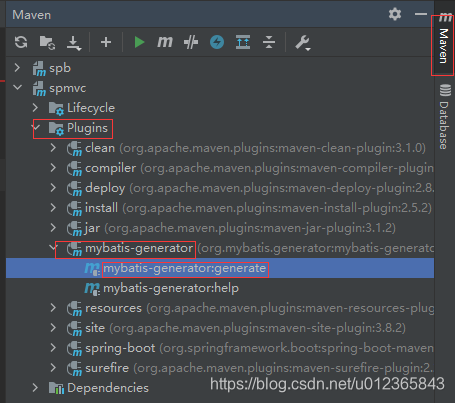Click install plugin icon
Image resolution: width=455 pixels, height=403 pixels.
[x=74, y=209]
